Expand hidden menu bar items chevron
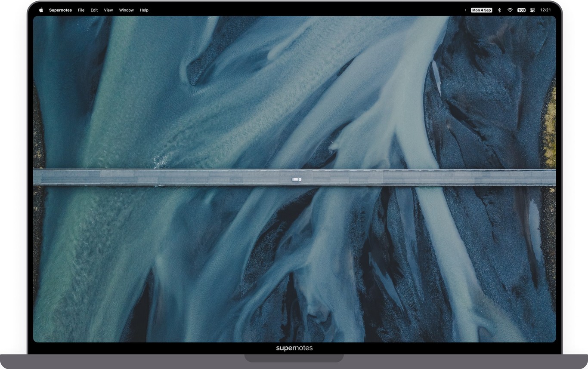The height and width of the screenshot is (369, 588). point(465,10)
